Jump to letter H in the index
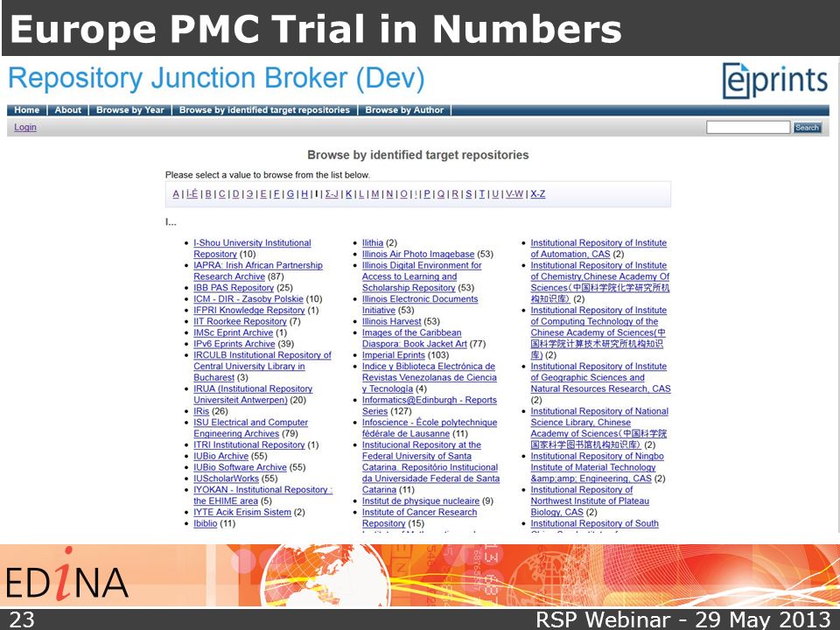This screenshot has height=630, width=840. tap(304, 194)
